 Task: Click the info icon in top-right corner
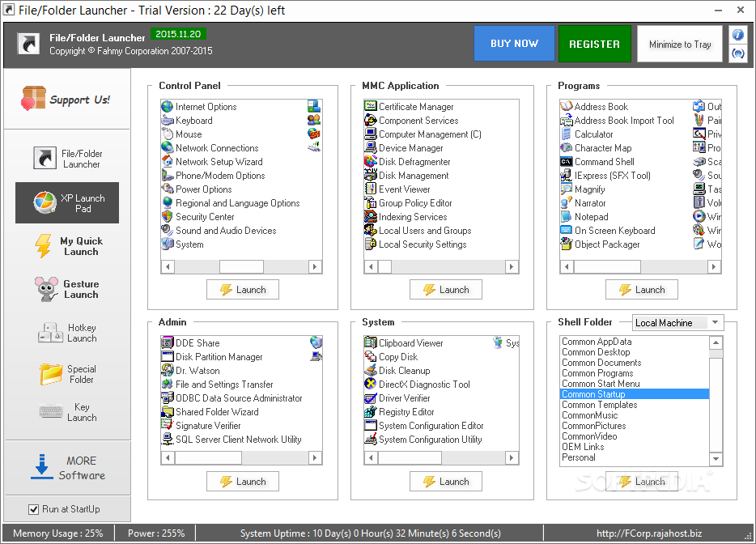pyautogui.click(x=737, y=35)
